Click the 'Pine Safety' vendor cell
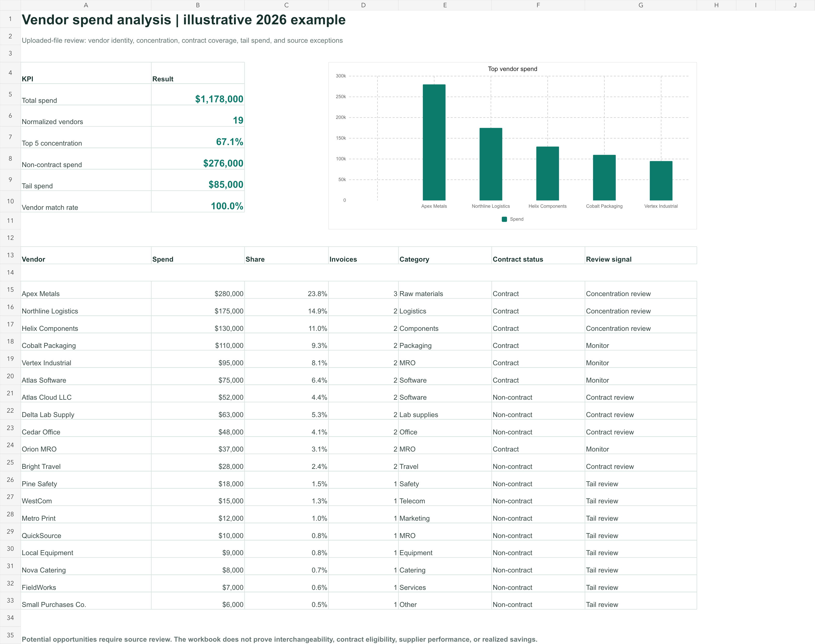This screenshot has width=815, height=644. [x=86, y=480]
